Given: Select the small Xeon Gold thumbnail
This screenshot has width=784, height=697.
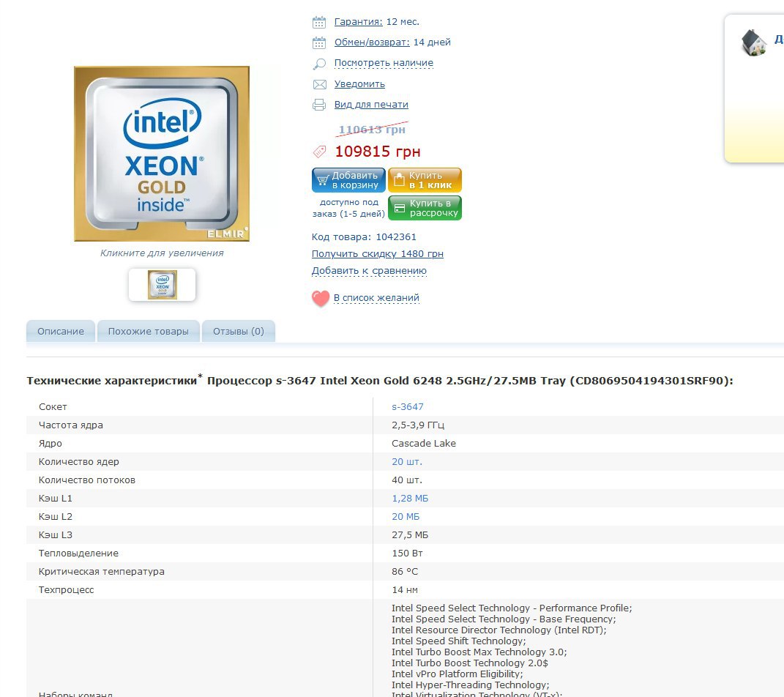Looking at the screenshot, I should [162, 285].
